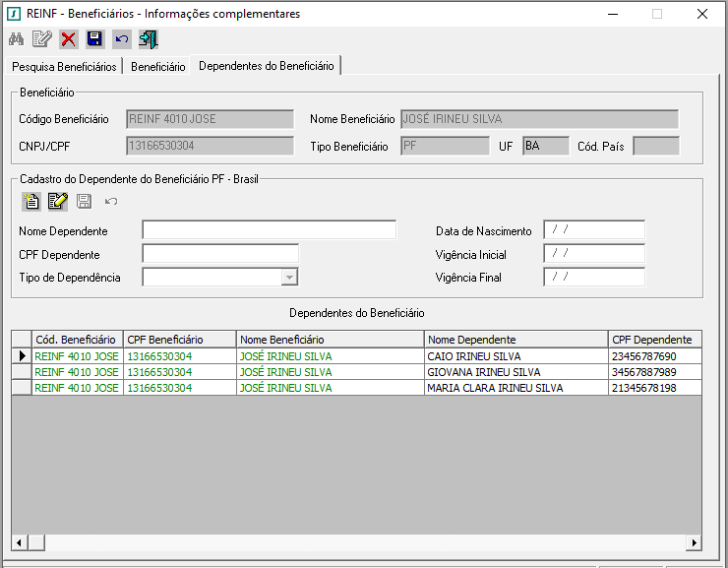Select the Dependentes do Beneficiário tab
Viewport: 728px width, 568px height.
pos(266,66)
